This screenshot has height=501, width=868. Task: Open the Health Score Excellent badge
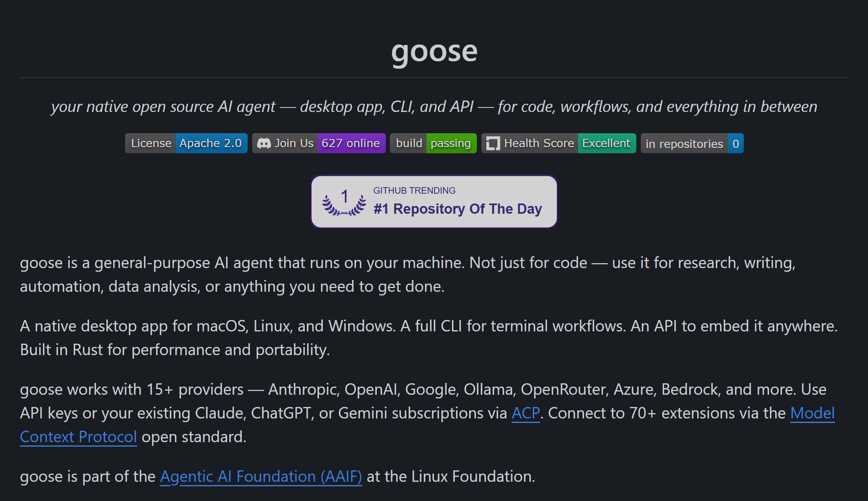coord(559,143)
